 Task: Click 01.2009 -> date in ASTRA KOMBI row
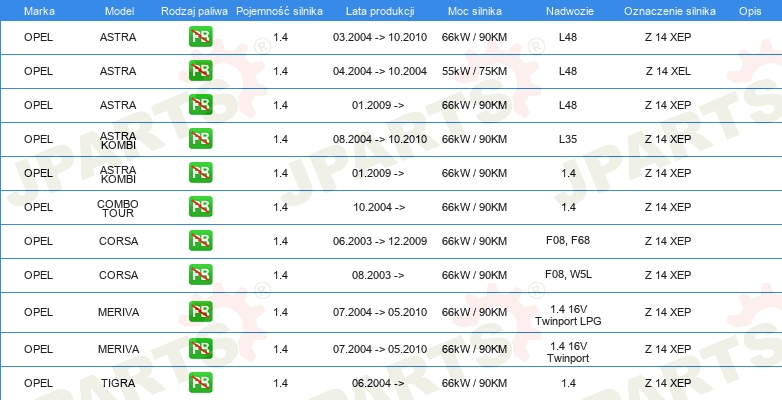[378, 173]
